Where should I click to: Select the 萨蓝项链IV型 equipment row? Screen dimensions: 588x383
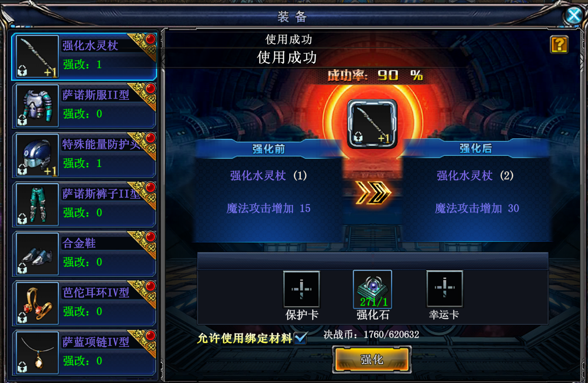tap(84, 353)
